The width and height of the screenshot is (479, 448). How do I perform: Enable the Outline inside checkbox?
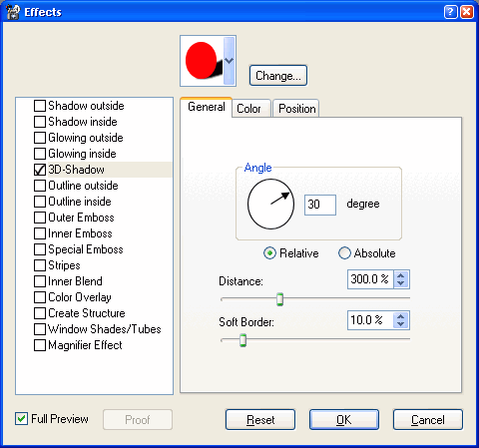click(x=40, y=202)
